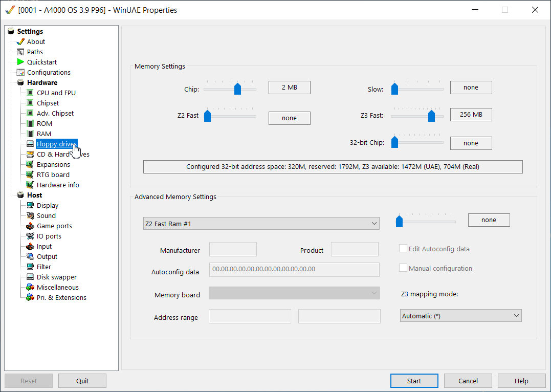The image size is (551, 392).
Task: Click the Floppy drives disk icon
Action: (x=30, y=144)
